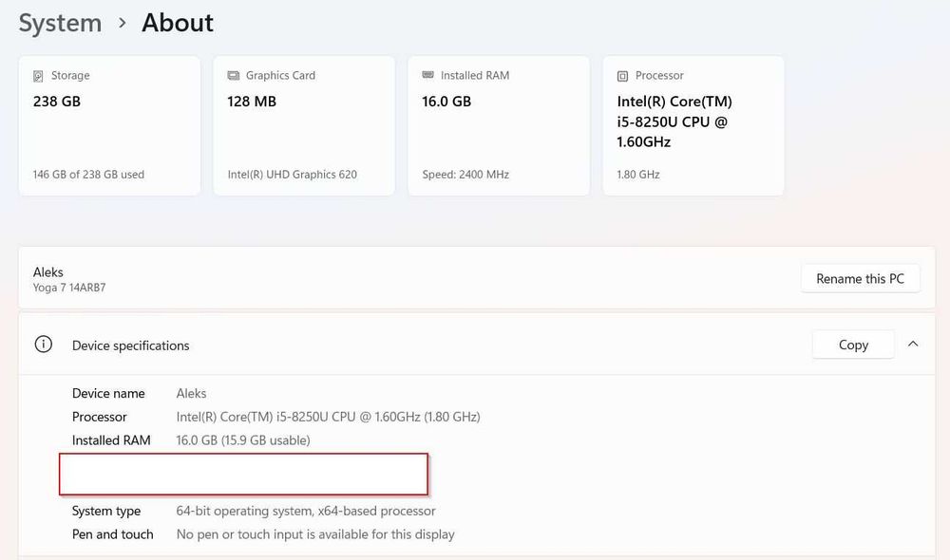Click the Yoga 7 14ARB7 model name
The width and height of the screenshot is (950, 560).
point(69,288)
